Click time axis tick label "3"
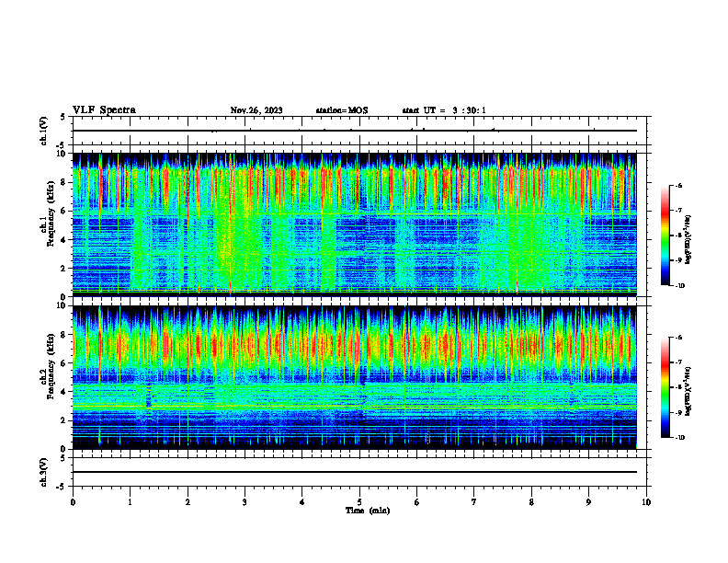The image size is (728, 563). (245, 502)
